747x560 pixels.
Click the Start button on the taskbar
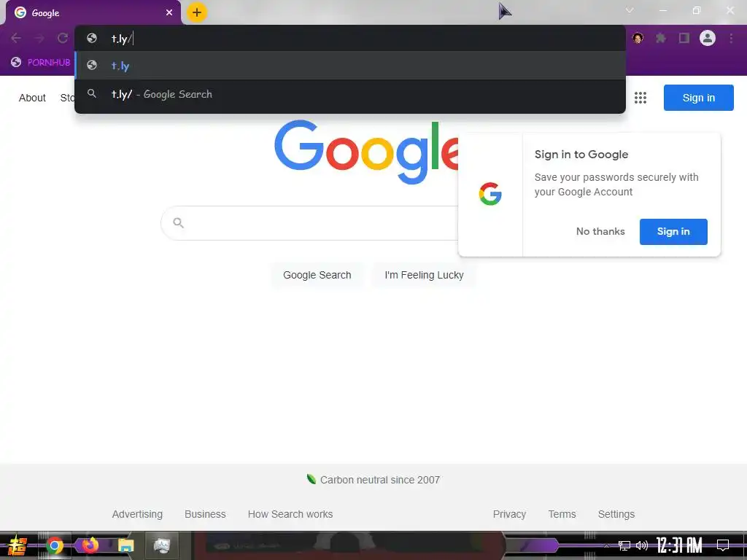tap(18, 545)
